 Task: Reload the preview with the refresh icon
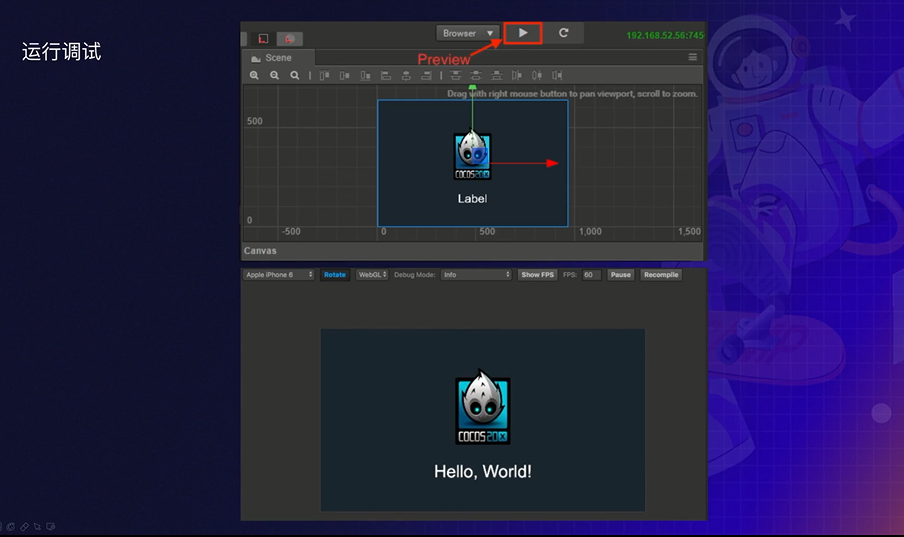pos(563,33)
